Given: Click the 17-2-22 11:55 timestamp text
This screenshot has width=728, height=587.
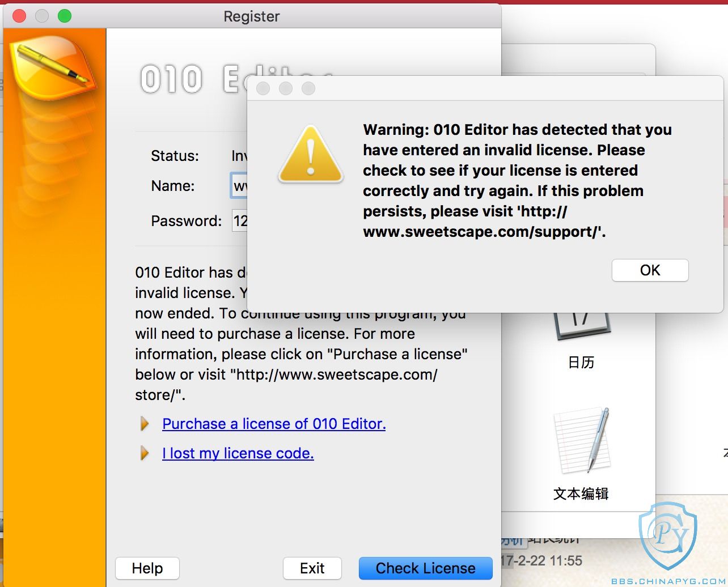Looking at the screenshot, I should click(541, 561).
